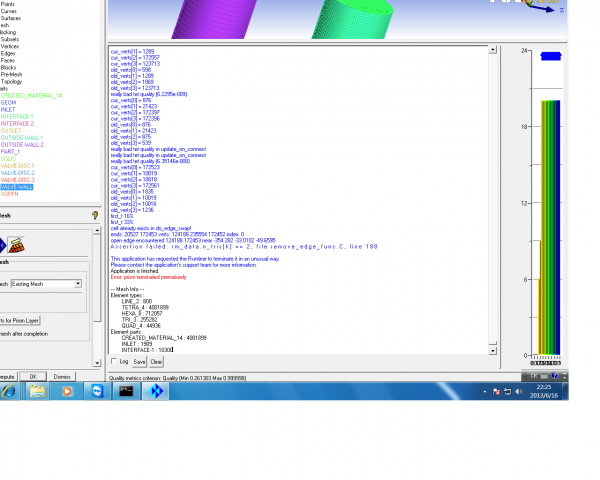The width and height of the screenshot is (600, 480).
Task: Click message log scrollbar up arrow
Action: coord(493,49)
